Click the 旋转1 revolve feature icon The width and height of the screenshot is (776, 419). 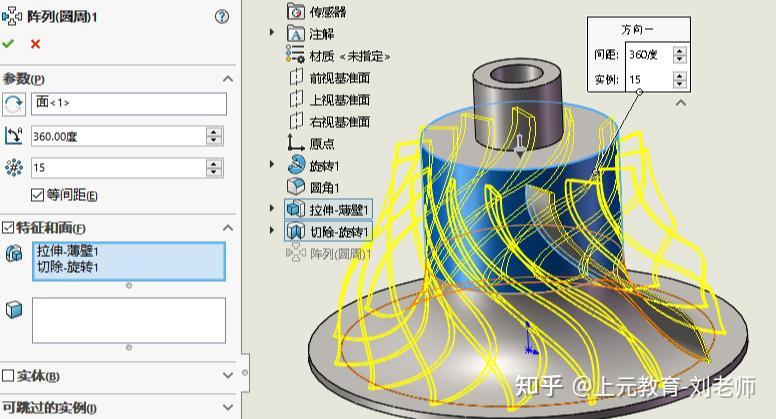(x=296, y=165)
